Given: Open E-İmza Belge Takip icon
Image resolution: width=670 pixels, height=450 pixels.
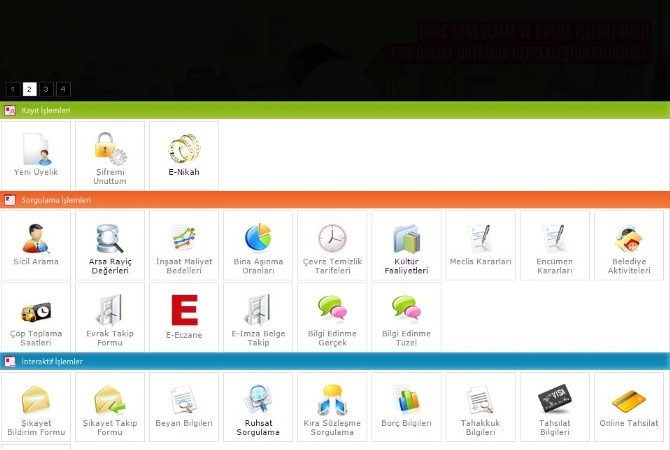Looking at the screenshot, I should pyautogui.click(x=258, y=310).
